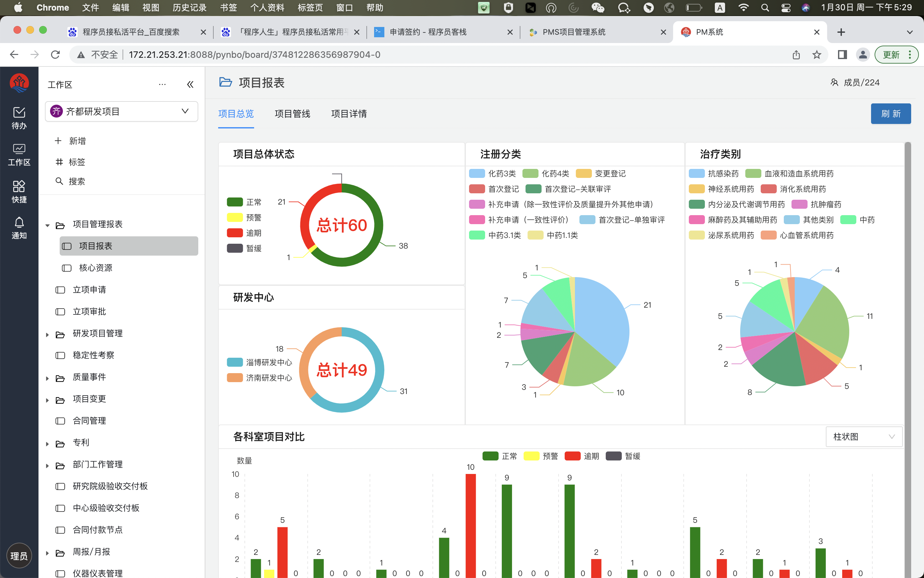Switch to the 项目详情 tab
Image resolution: width=924 pixels, height=578 pixels.
point(349,114)
